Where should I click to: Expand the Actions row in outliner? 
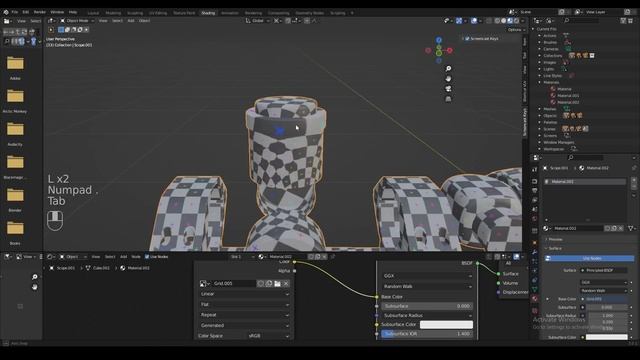[540, 36]
